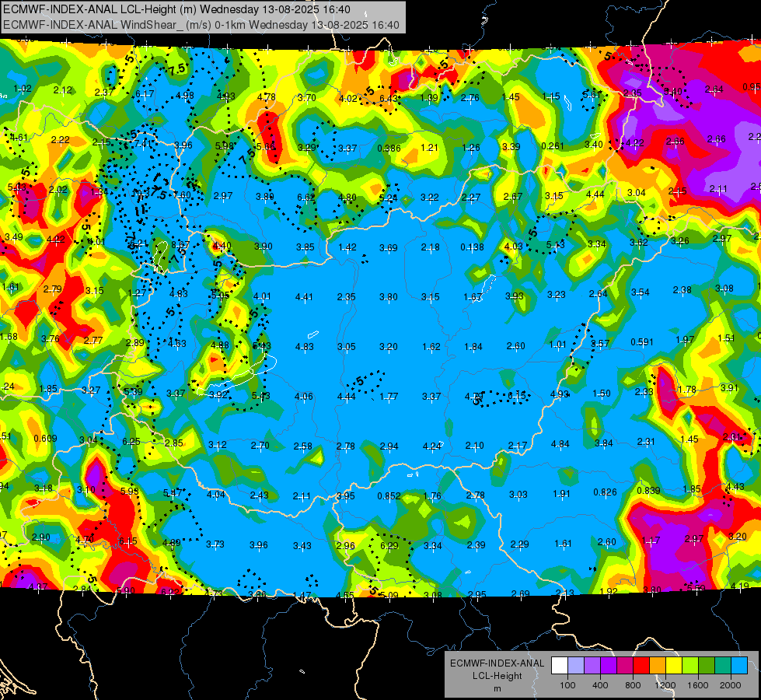Viewport: 761px width, 700px height.
Task: Click 'ECMWF-INDEX-ANAL' text in the legend box
Action: tap(497, 663)
